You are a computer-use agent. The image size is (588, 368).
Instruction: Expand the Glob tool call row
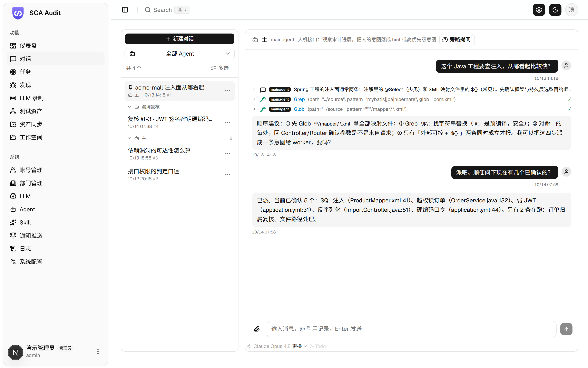tap(254, 109)
